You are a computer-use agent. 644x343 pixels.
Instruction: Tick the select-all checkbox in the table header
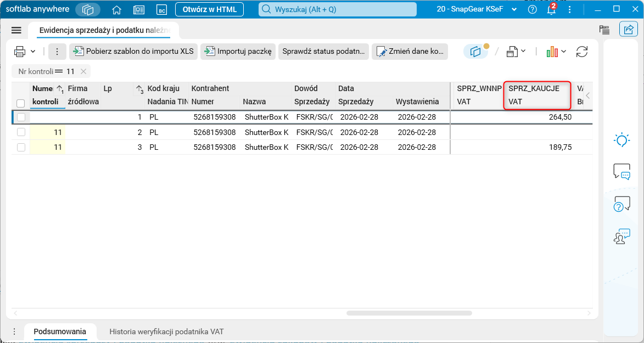20,103
